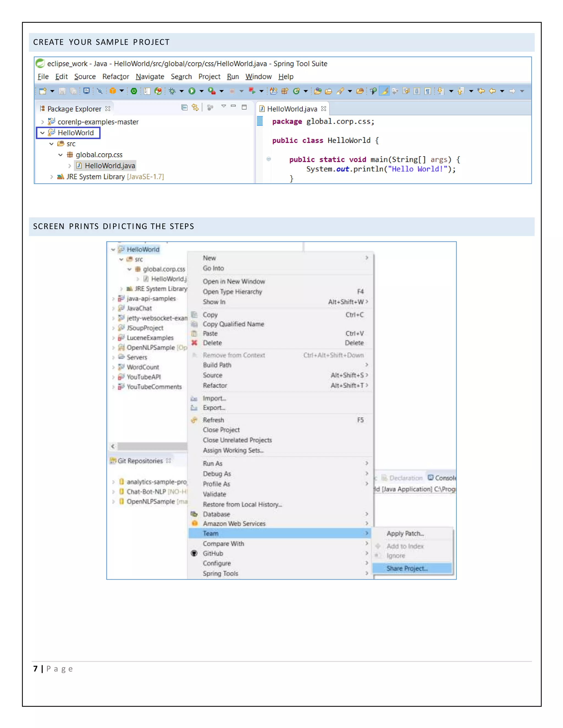
Task: Click the Save icon in toolbar
Action: 62,91
